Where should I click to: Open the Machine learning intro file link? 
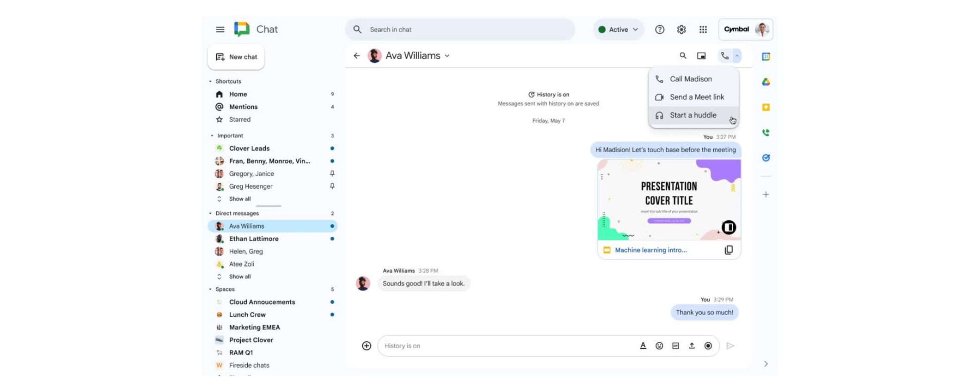[651, 250]
